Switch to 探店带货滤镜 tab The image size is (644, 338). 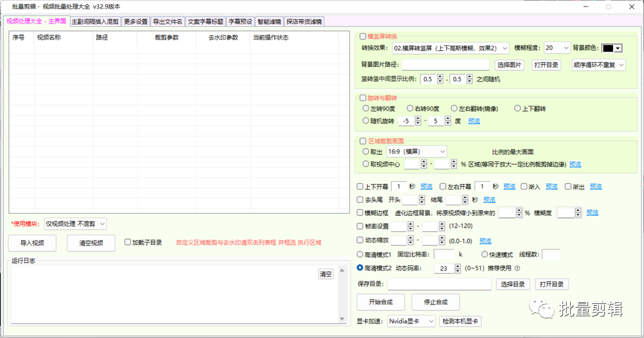[304, 21]
